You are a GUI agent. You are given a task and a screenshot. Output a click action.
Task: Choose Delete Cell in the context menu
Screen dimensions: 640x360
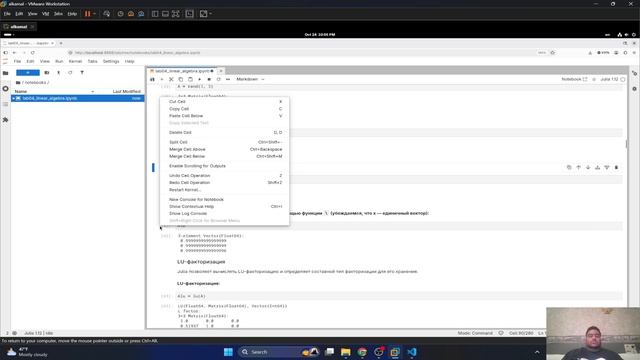point(225,133)
